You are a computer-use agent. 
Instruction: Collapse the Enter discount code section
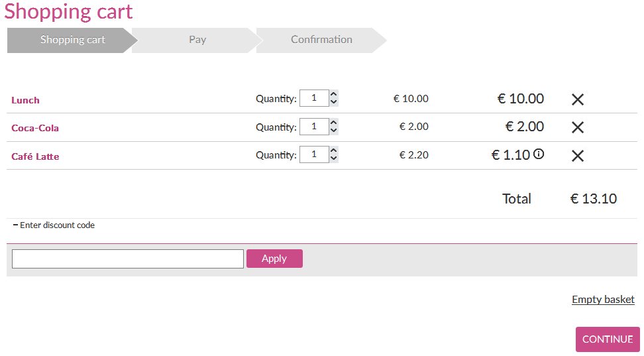54,225
